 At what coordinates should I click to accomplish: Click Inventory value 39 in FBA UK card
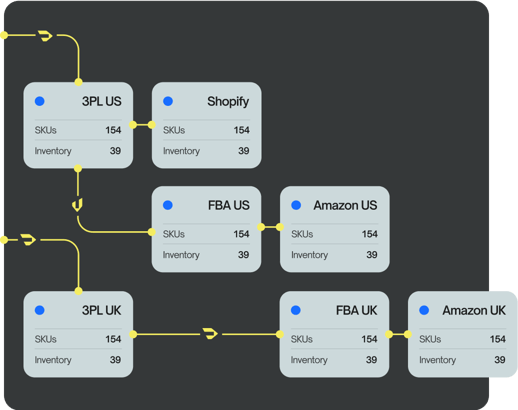coord(372,360)
